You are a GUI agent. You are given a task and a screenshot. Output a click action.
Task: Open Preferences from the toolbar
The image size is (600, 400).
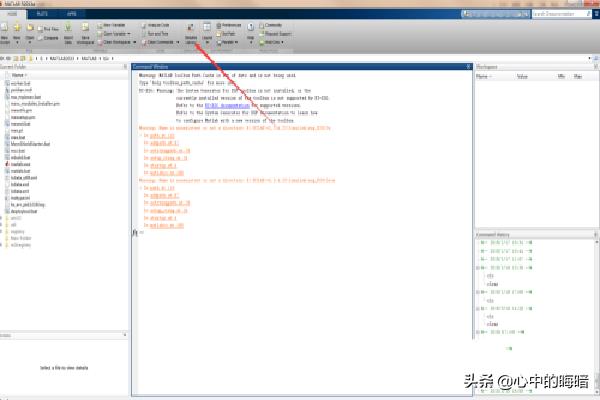[x=233, y=21]
